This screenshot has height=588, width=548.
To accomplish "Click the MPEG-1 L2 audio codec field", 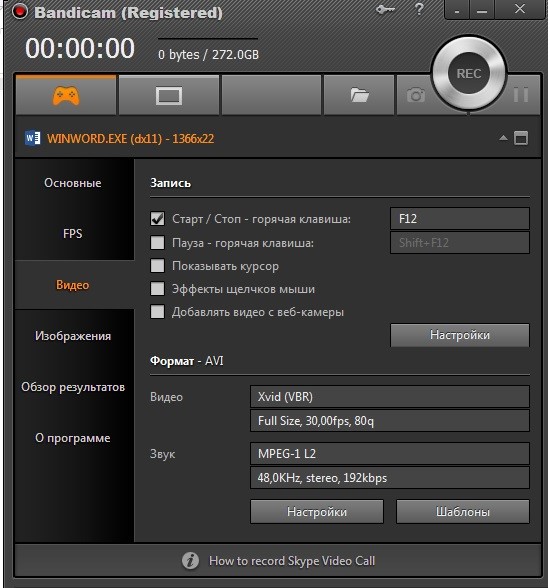I will pos(390,454).
